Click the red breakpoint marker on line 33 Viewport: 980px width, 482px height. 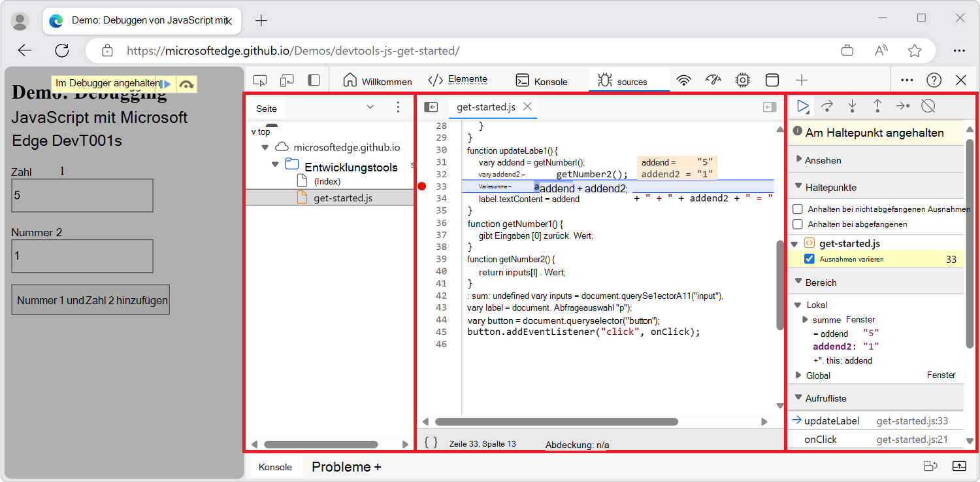pyautogui.click(x=422, y=187)
